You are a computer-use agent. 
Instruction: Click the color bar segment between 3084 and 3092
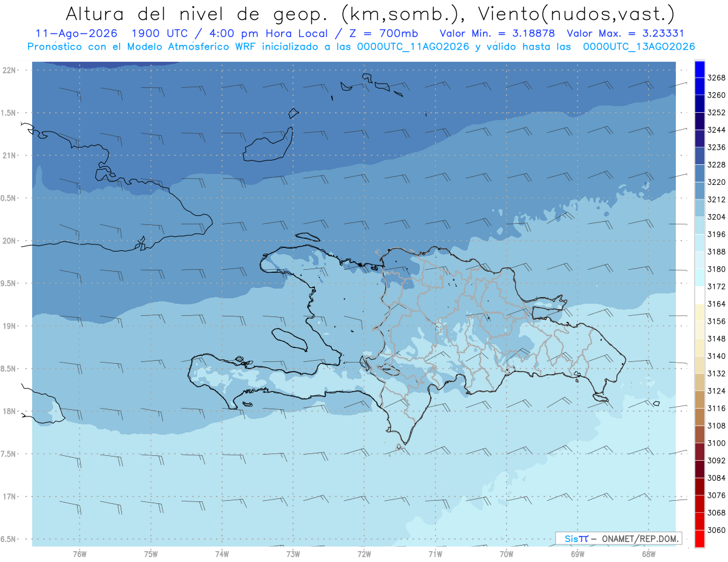(699, 469)
